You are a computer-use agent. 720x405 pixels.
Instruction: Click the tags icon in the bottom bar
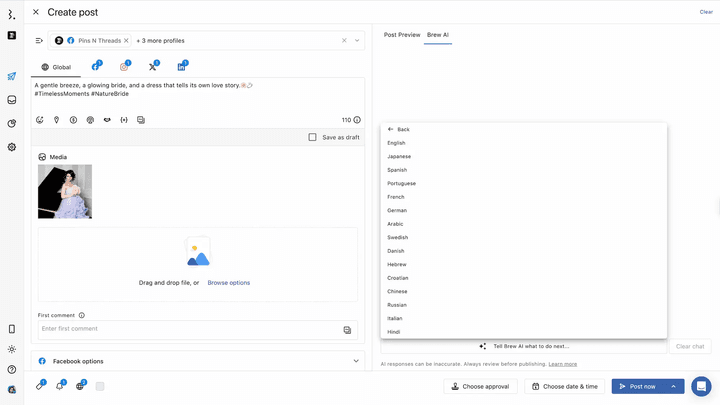[40, 386]
